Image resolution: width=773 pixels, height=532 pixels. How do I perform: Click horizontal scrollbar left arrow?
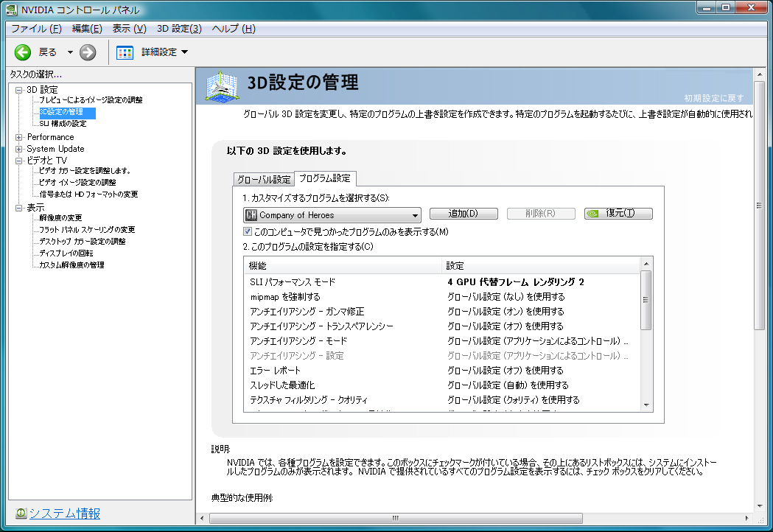(x=202, y=518)
